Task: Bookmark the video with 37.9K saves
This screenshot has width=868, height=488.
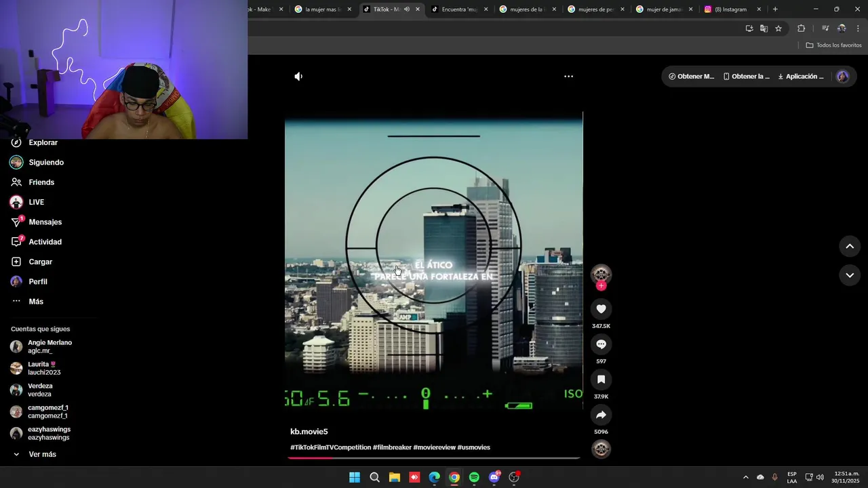Action: [x=601, y=380]
